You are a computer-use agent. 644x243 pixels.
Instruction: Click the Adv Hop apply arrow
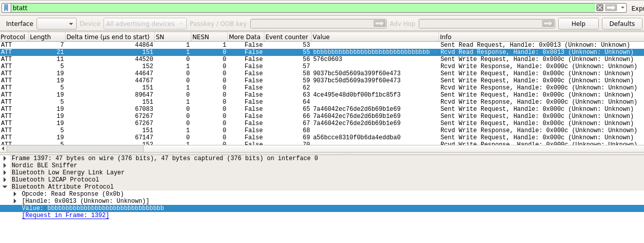[x=548, y=23]
